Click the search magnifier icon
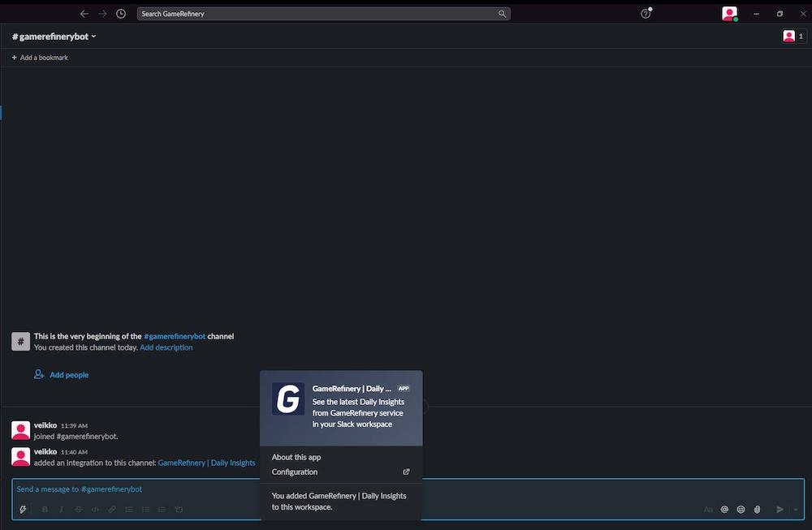812x530 pixels. 502,14
